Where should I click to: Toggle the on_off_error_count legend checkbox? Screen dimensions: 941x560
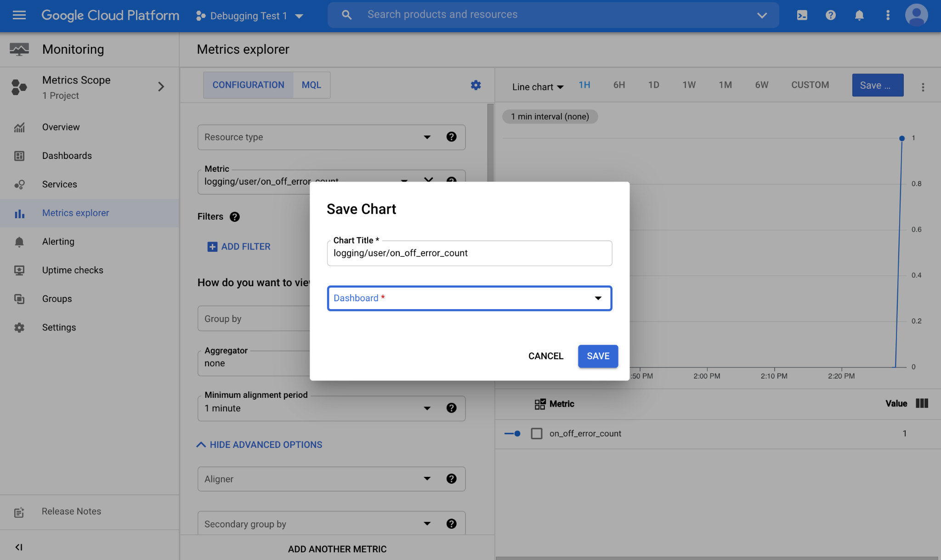tap(536, 433)
